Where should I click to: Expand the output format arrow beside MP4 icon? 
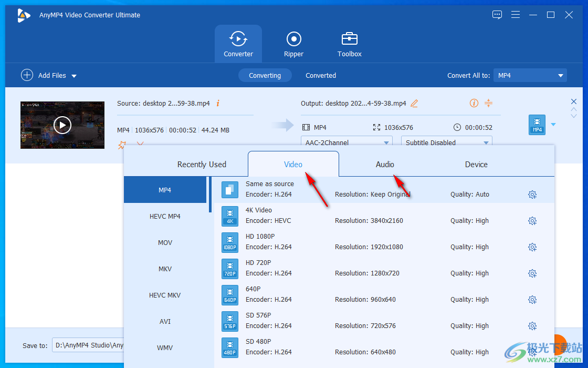553,124
